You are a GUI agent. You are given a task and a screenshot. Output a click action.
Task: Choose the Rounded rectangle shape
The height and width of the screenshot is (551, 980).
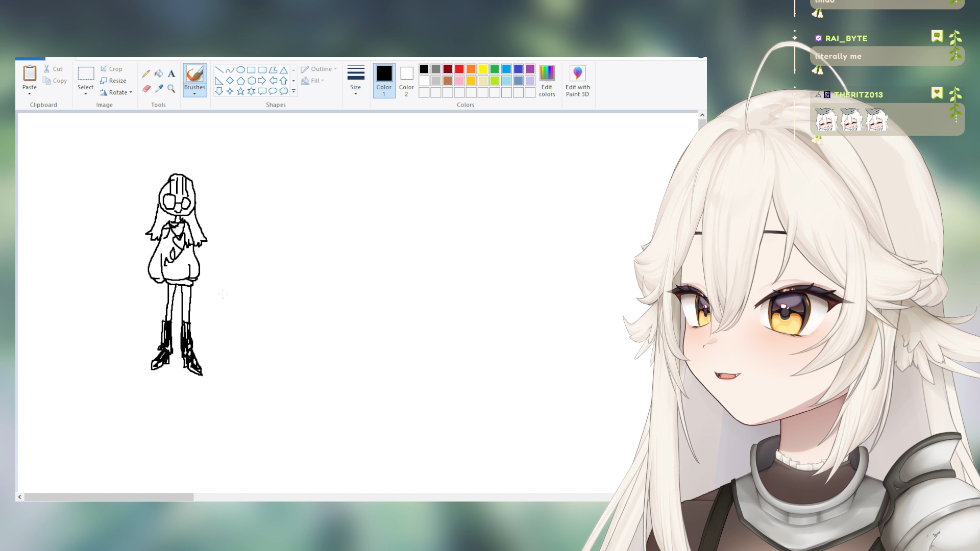click(x=262, y=70)
